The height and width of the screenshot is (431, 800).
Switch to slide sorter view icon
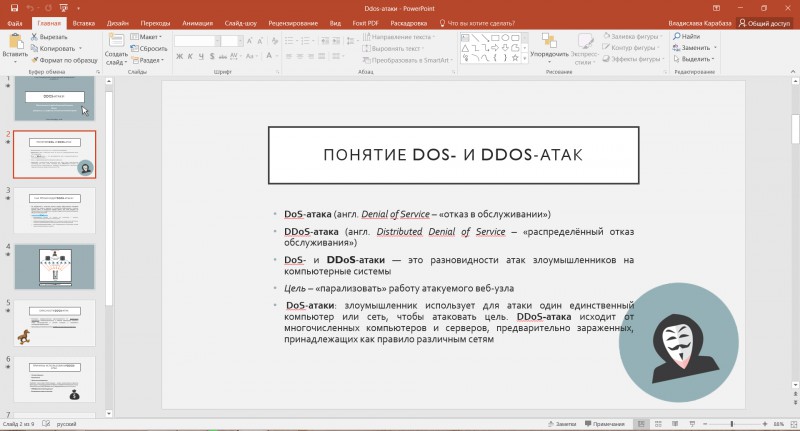click(658, 424)
